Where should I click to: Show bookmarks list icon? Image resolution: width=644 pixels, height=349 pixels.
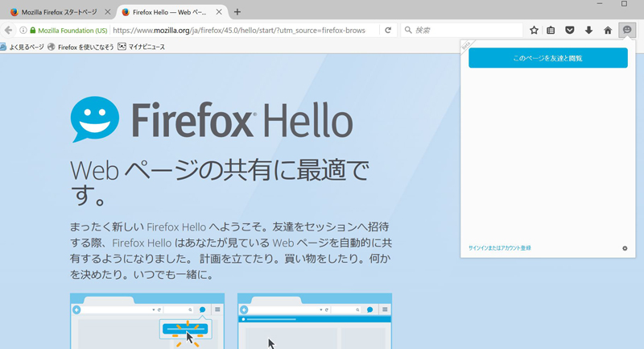(x=551, y=30)
